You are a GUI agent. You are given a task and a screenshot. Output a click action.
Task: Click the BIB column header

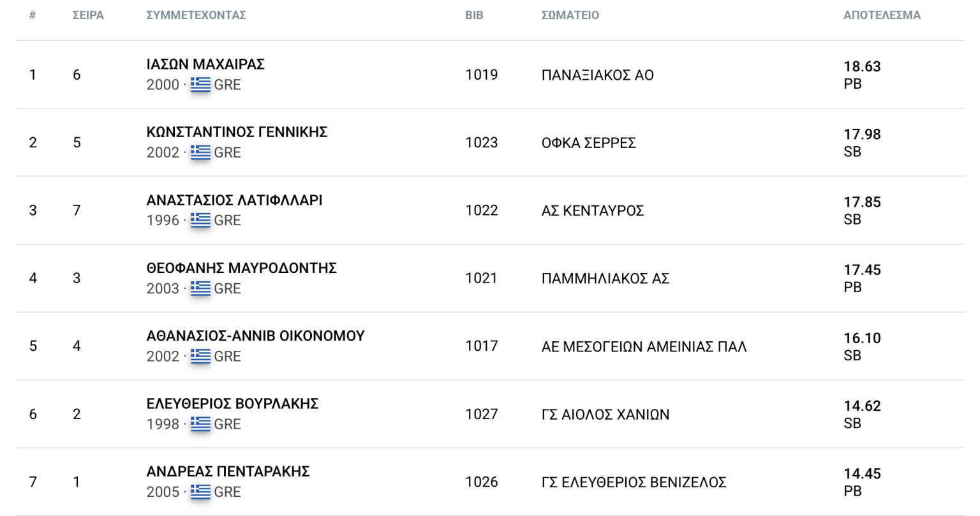point(474,15)
